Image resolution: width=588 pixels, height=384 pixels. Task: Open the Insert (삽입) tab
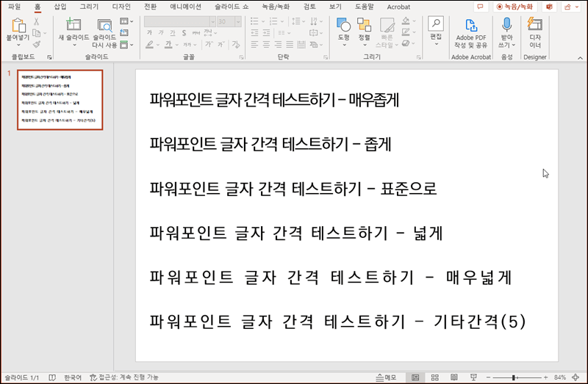tap(60, 7)
